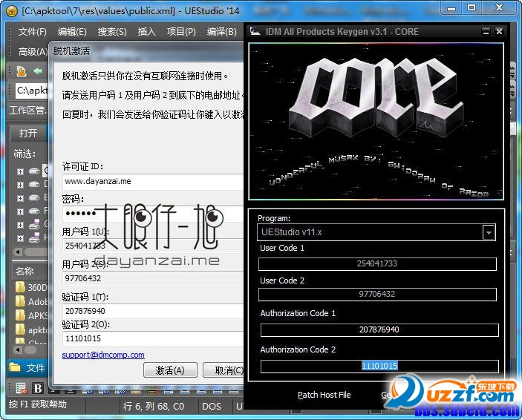Click the 取消(C) cancel button
Screen dimensions: 522x420
[224, 370]
